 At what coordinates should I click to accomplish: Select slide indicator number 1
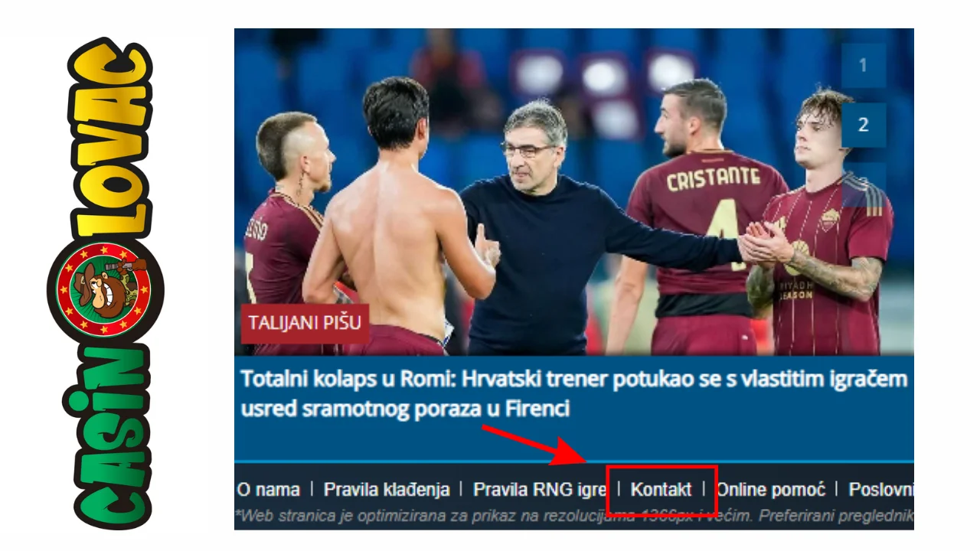click(863, 66)
